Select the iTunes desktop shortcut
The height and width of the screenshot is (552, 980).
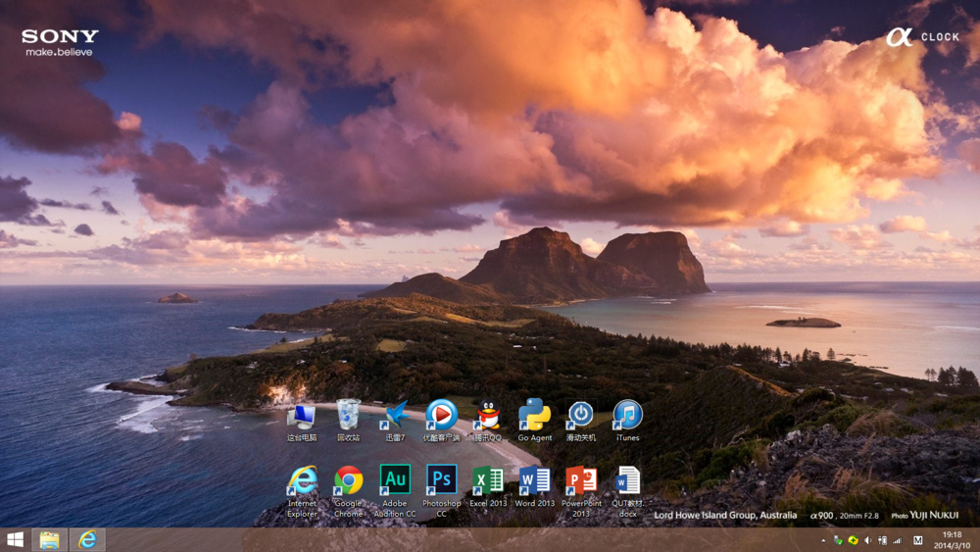tap(627, 421)
